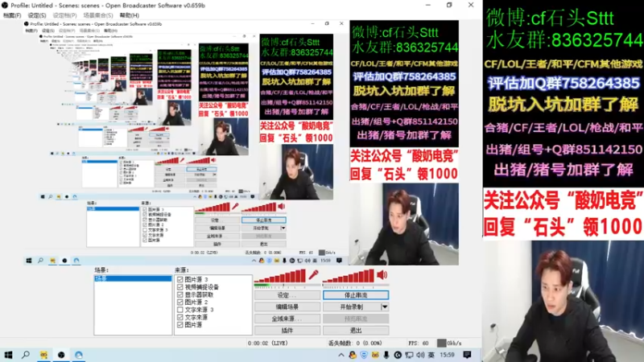The width and height of the screenshot is (644, 362).
Task: Click 停止串流 to stop streaming
Action: tap(356, 295)
